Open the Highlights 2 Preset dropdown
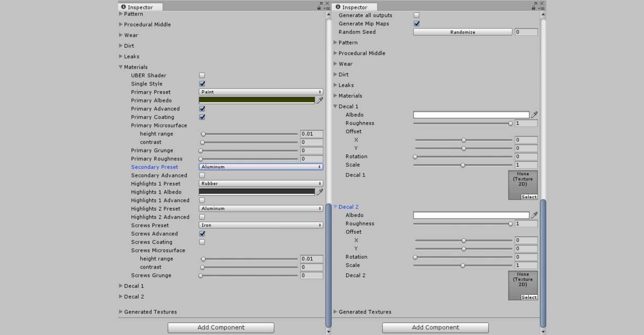Image resolution: width=644 pixels, height=335 pixels. pos(261,209)
